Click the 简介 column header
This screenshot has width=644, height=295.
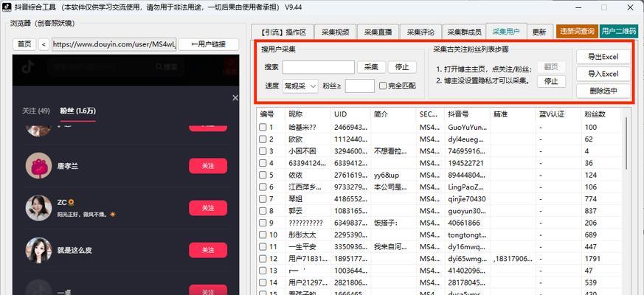(x=392, y=114)
